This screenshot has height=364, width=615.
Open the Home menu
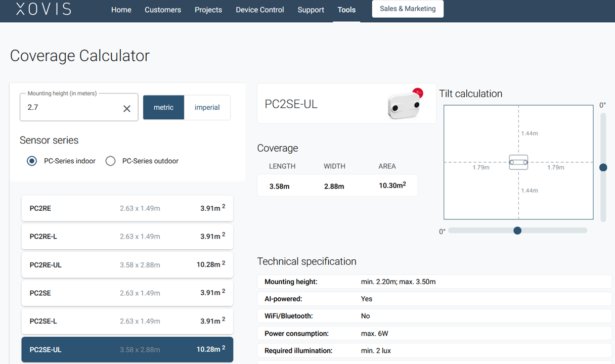121,10
